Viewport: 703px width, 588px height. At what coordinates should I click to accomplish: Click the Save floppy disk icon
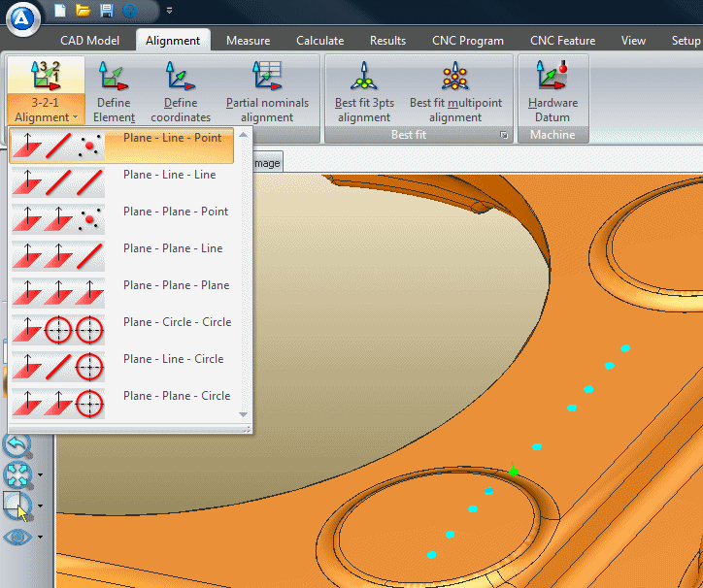[107, 11]
